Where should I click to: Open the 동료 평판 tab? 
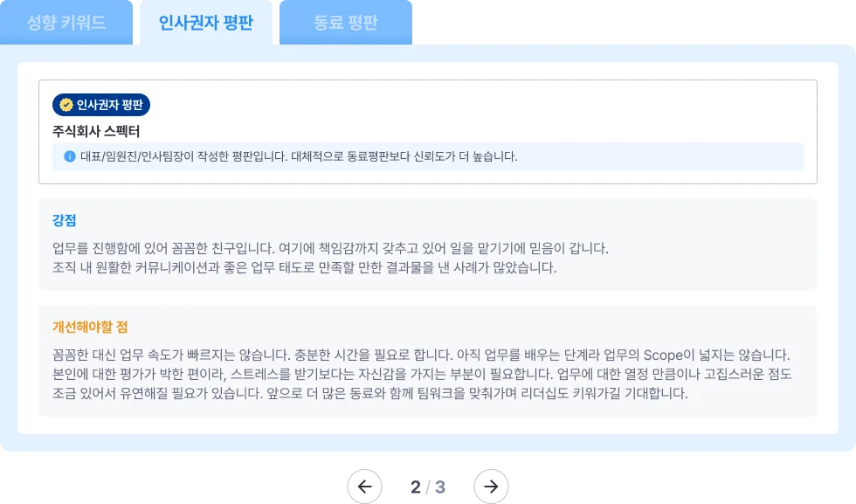[x=346, y=22]
